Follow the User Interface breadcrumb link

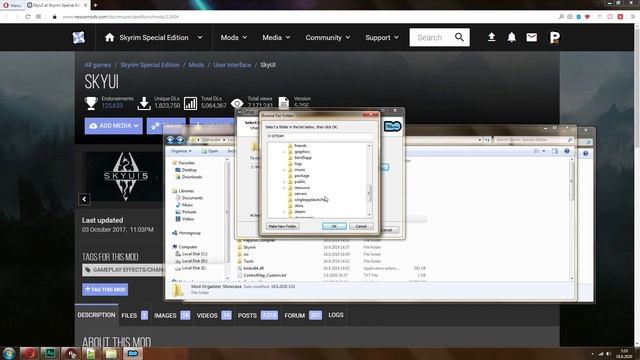tap(232, 65)
